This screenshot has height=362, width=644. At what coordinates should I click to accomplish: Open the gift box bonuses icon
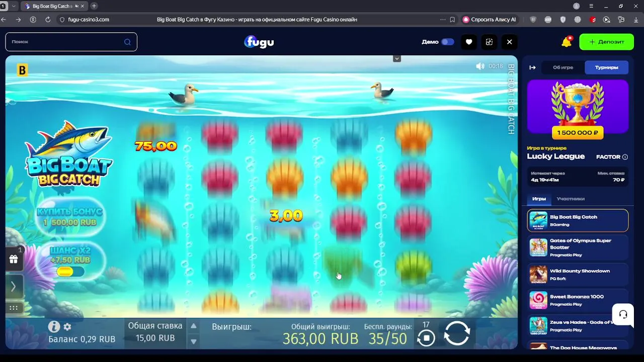pyautogui.click(x=14, y=259)
